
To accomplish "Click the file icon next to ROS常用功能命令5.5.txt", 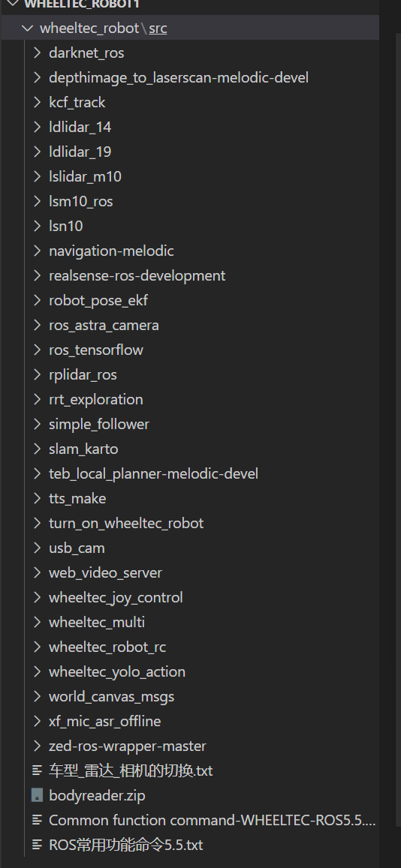I will point(37,845).
